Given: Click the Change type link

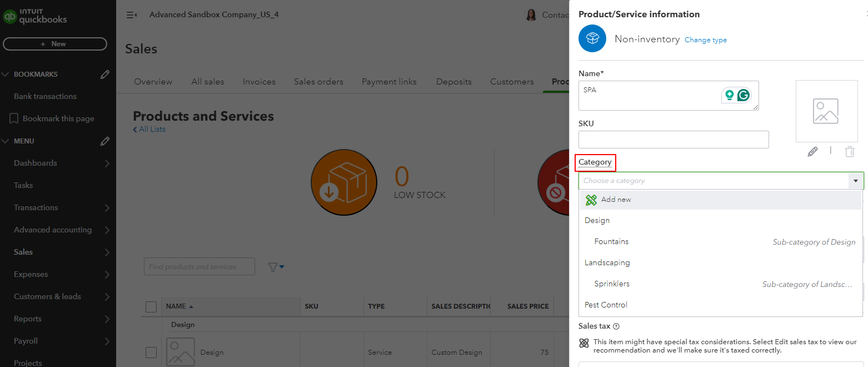Looking at the screenshot, I should pos(705,40).
